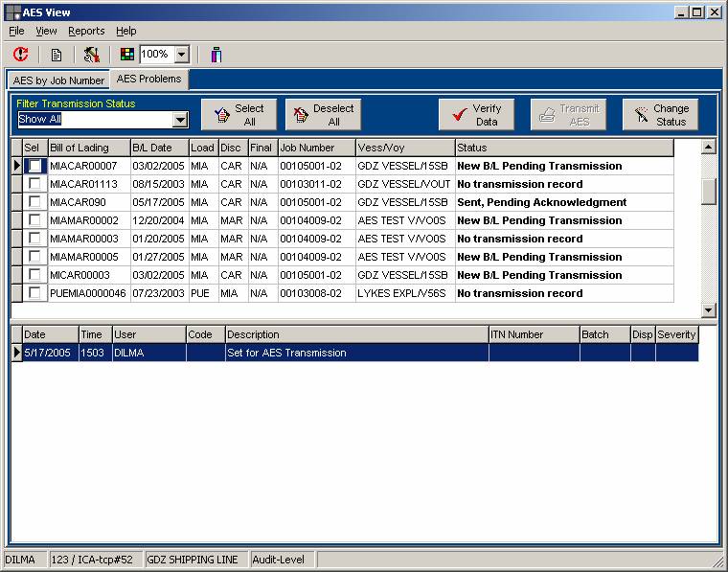Check the box for MIACAR00007 row
Screen dimensions: 728x572
coord(34,166)
